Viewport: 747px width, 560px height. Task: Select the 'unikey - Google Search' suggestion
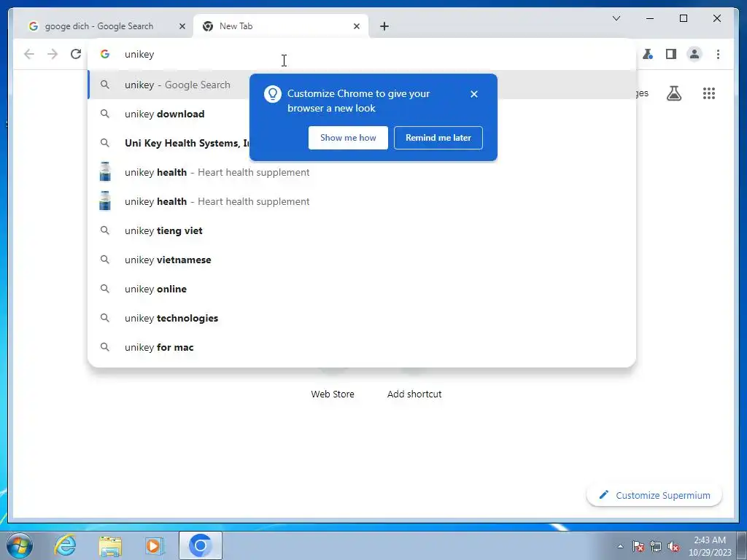[x=362, y=85]
